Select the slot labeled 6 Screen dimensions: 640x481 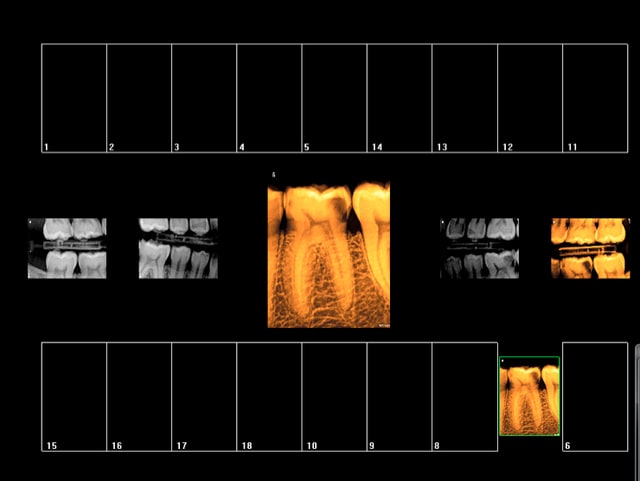(595, 396)
